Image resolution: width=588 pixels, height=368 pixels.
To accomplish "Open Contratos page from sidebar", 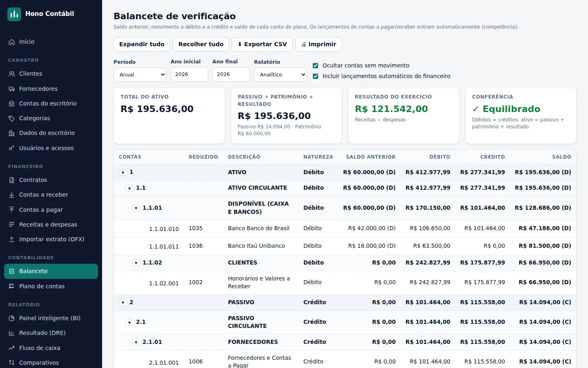I will click(x=51, y=180).
